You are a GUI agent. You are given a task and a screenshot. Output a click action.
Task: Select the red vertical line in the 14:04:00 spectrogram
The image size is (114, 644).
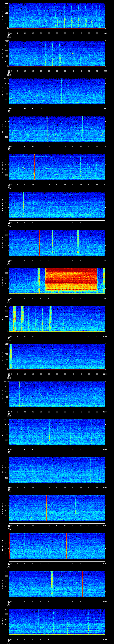coord(48,129)
